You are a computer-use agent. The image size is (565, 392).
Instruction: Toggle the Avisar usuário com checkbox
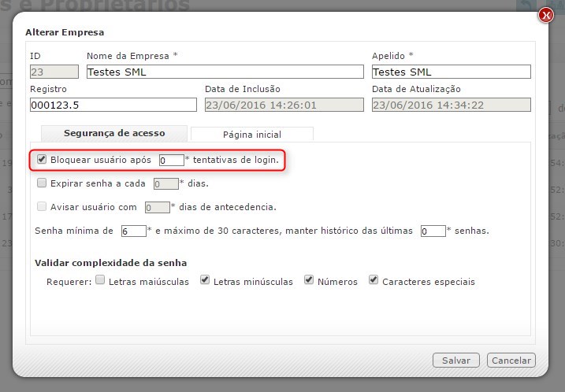tap(43, 207)
